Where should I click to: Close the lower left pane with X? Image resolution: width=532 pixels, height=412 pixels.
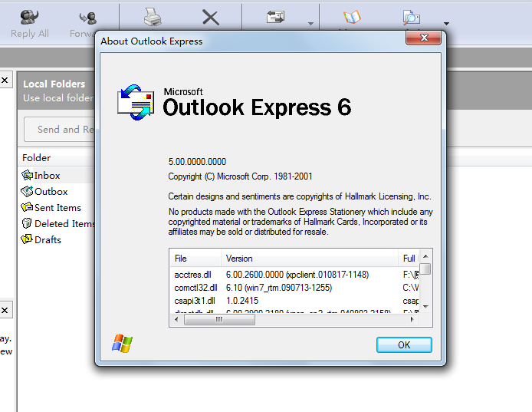coord(5,310)
